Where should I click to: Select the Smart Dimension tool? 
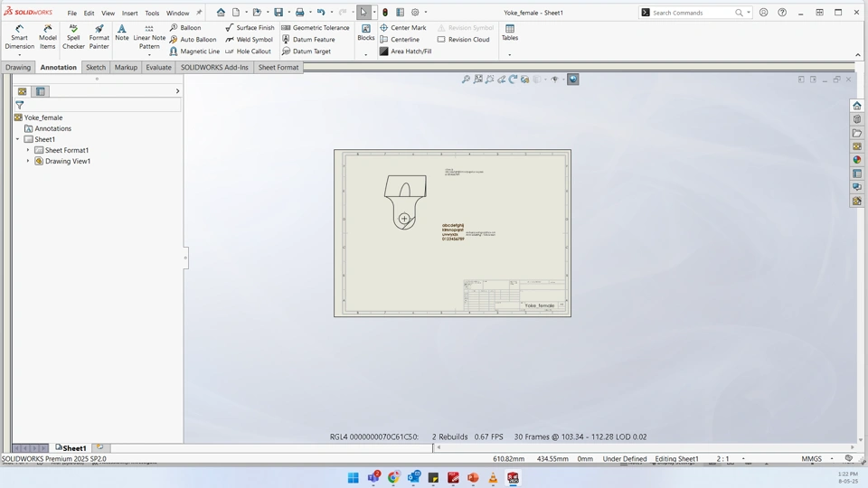pyautogui.click(x=19, y=37)
